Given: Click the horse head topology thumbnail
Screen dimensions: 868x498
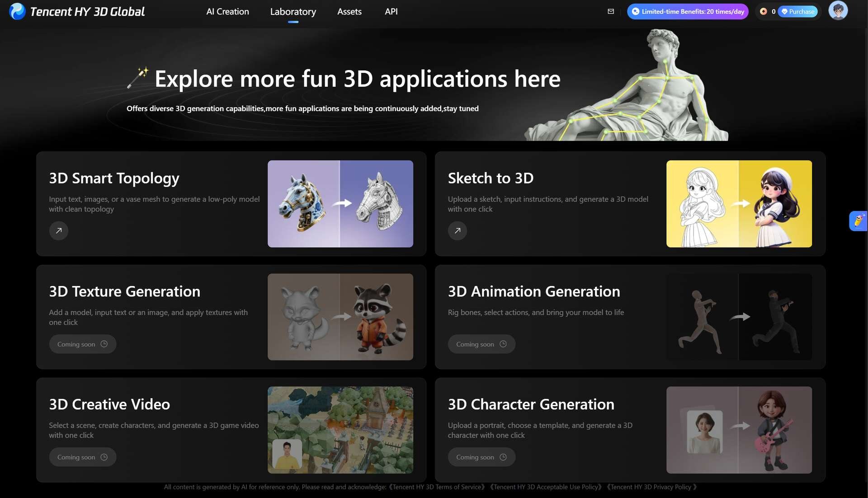Looking at the screenshot, I should coord(340,204).
